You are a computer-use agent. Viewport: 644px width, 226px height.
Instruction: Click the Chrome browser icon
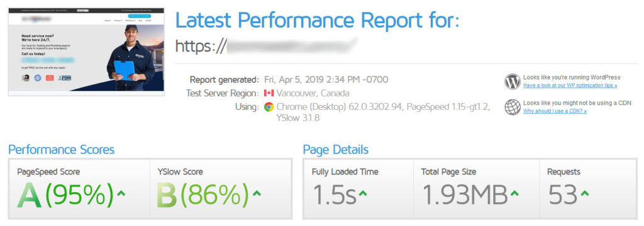pyautogui.click(x=269, y=107)
